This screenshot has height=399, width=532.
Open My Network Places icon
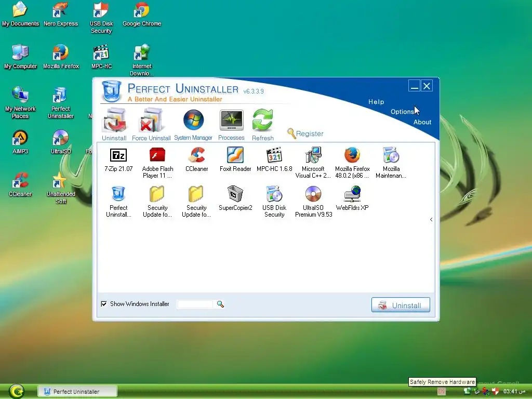(x=20, y=103)
